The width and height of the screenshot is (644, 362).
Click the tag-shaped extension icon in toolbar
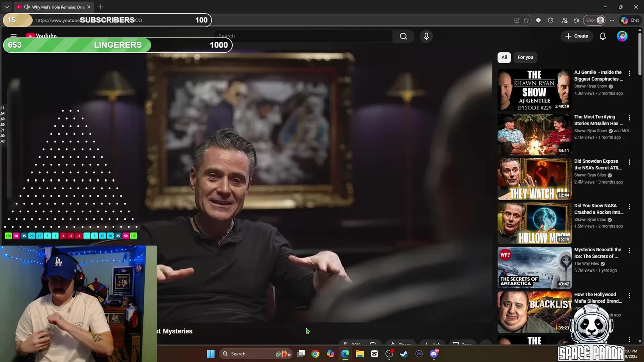(x=538, y=20)
